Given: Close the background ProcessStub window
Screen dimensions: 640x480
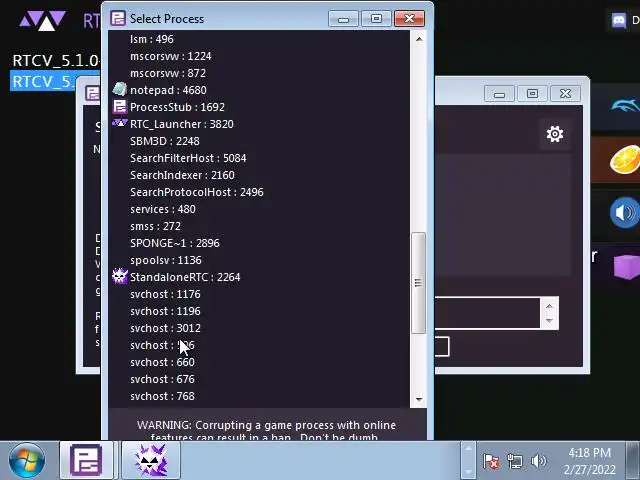Looking at the screenshot, I should pos(565,94).
